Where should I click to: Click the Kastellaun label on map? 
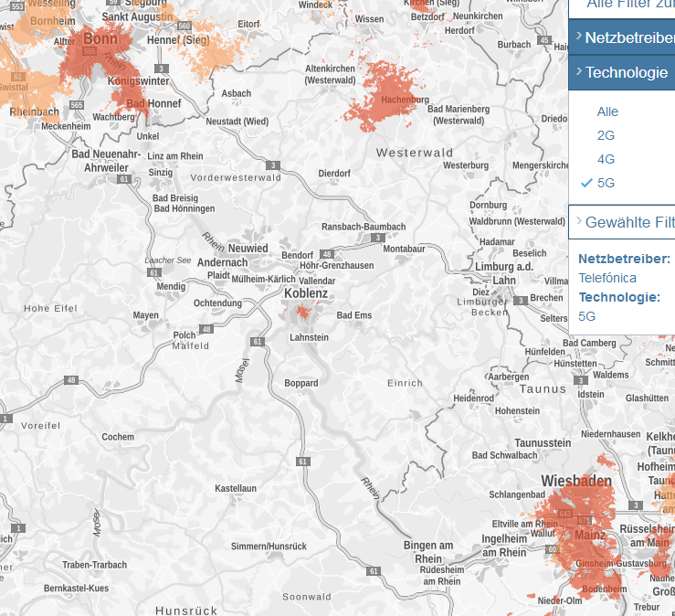pos(236,488)
